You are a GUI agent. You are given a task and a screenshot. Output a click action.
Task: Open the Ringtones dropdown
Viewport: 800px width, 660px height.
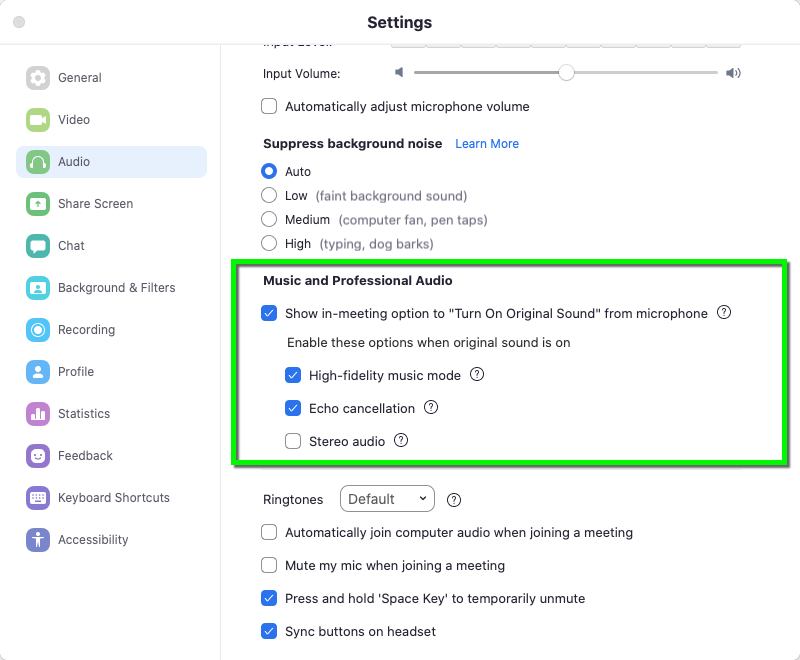tap(387, 499)
